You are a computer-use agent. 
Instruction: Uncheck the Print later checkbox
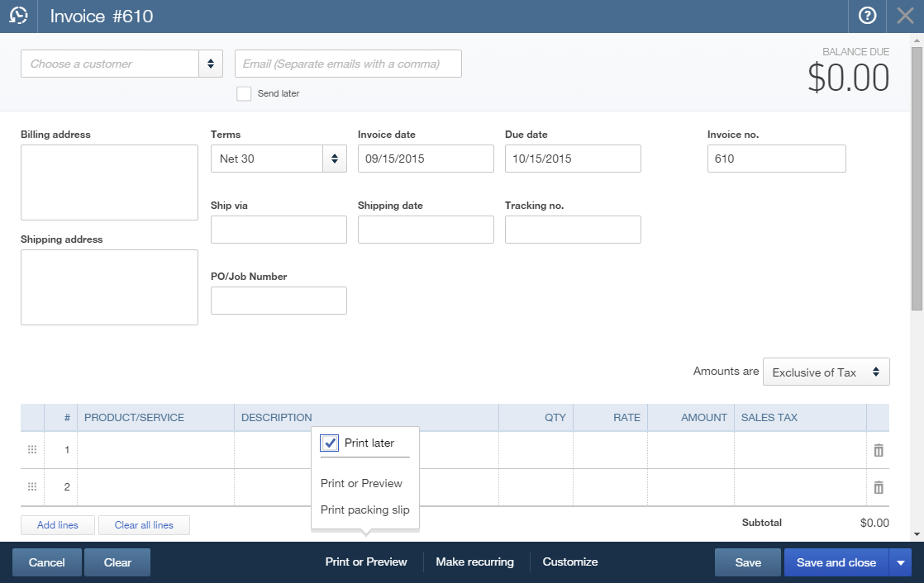click(330, 443)
